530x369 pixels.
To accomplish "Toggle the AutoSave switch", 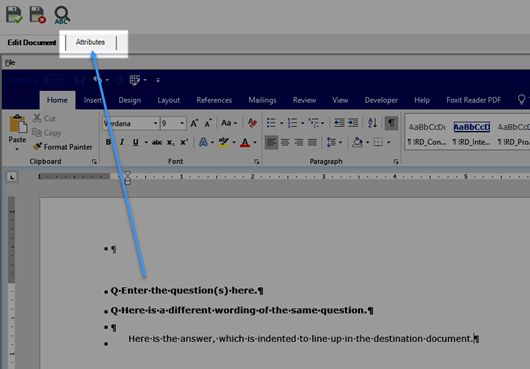I will click(53, 80).
